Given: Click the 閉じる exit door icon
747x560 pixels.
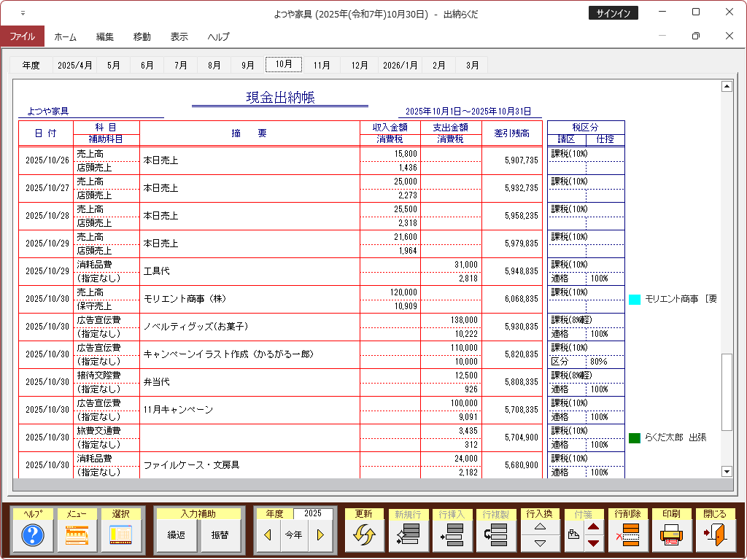Looking at the screenshot, I should pos(715,536).
